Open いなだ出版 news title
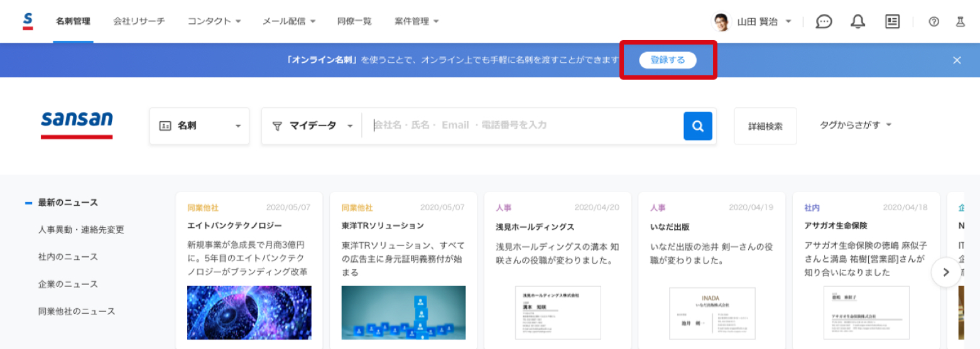 [670, 227]
